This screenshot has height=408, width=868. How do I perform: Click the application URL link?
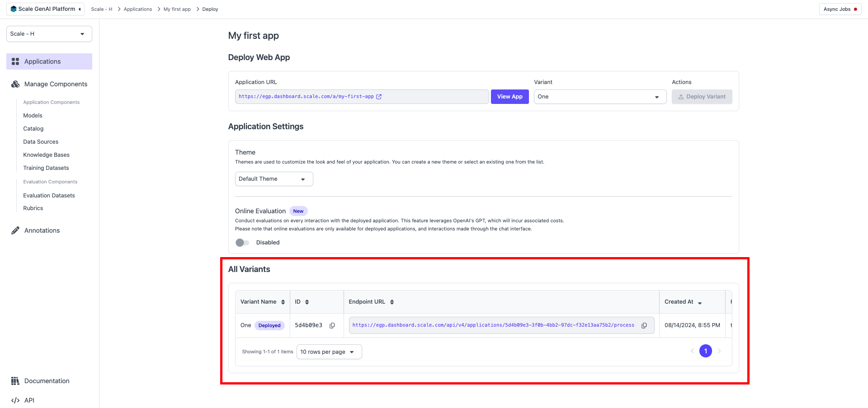(x=306, y=97)
